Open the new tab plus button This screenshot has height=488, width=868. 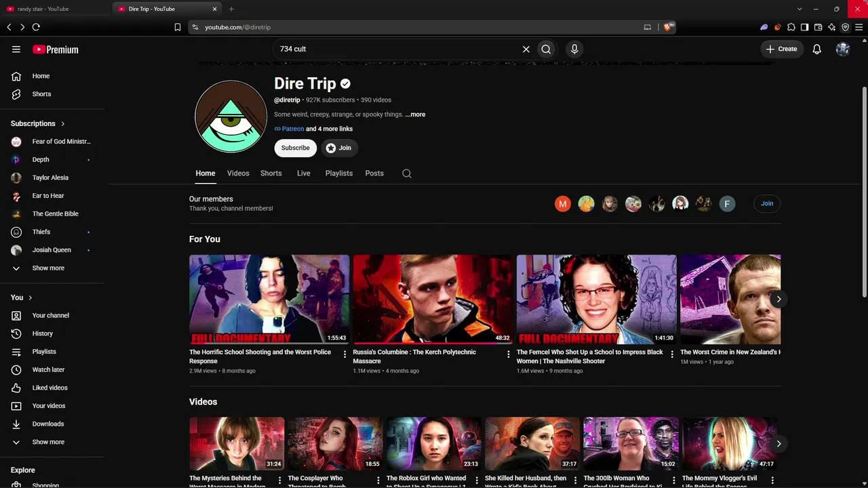click(231, 9)
